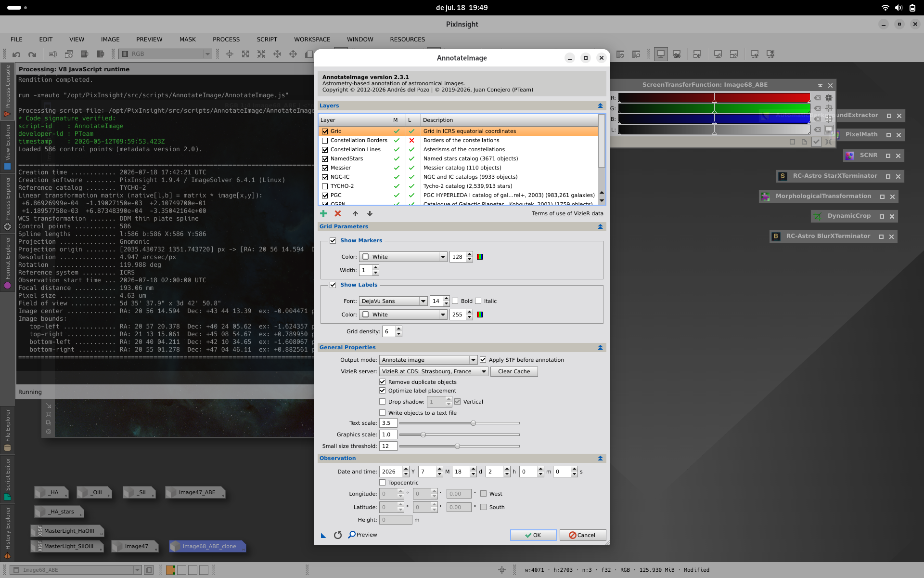Open grid marker color picker icon
Viewport: 924px width, 578px height.
coord(480,257)
